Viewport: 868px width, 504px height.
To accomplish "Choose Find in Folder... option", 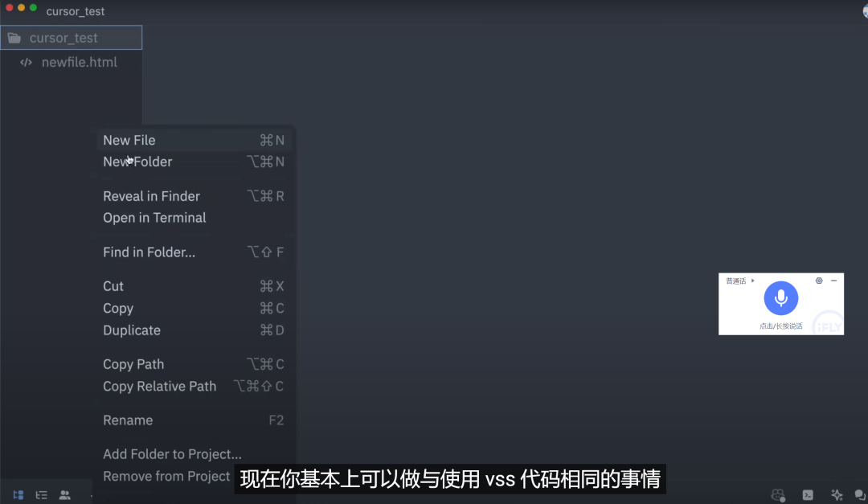I will coord(194,252).
